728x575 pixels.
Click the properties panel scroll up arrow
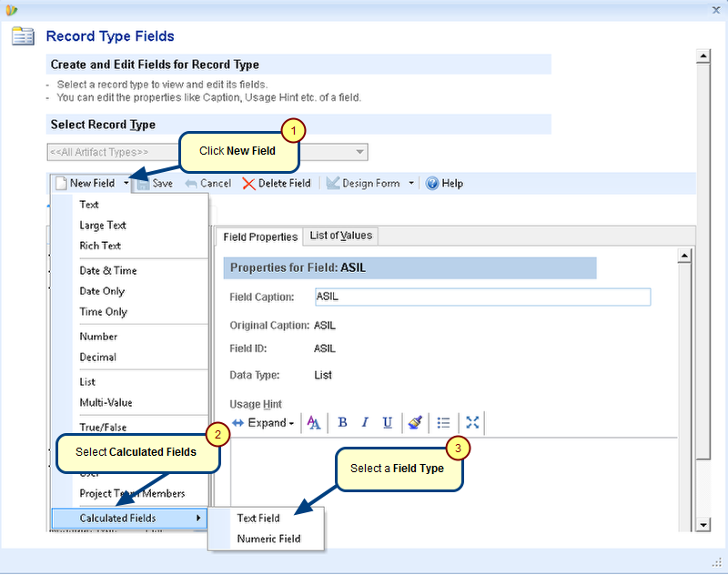click(684, 256)
